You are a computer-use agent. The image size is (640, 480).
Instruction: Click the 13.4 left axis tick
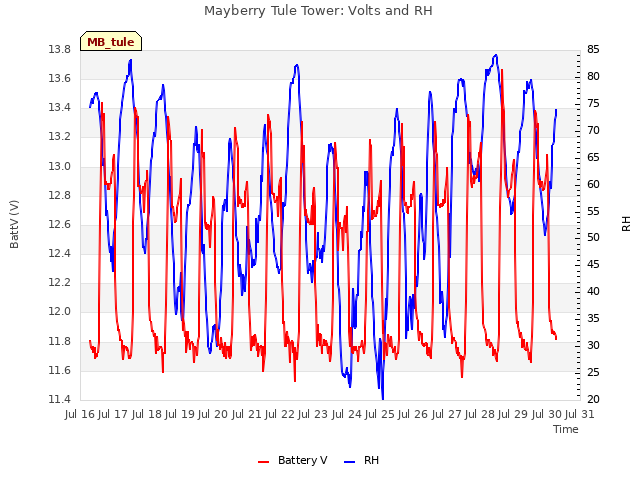(x=59, y=108)
